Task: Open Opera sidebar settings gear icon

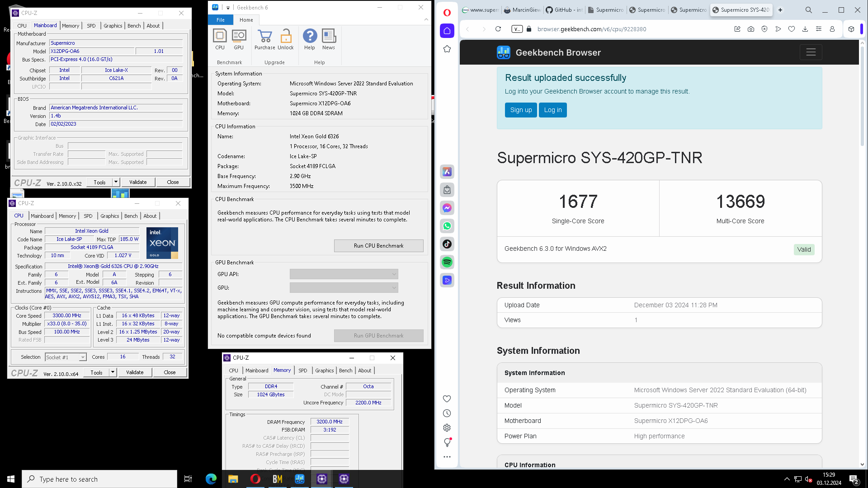Action: click(447, 428)
